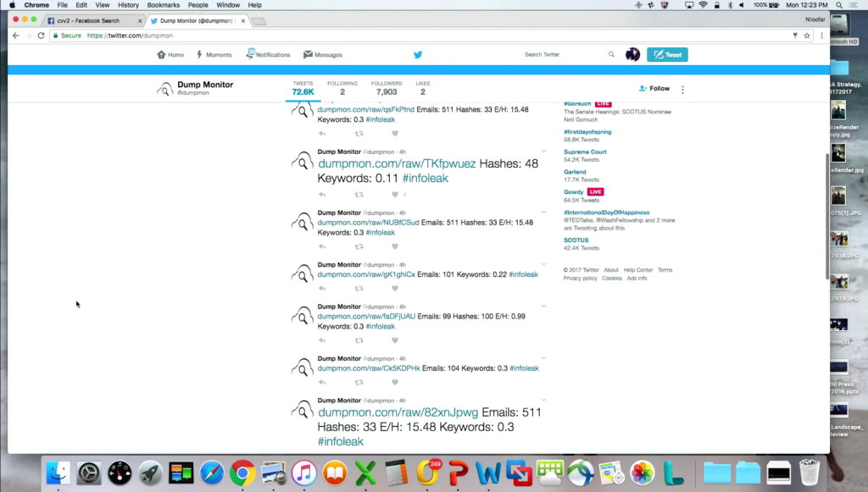This screenshot has width=868, height=492.
Task: Open the Privacy policy footer link
Action: [x=580, y=278]
